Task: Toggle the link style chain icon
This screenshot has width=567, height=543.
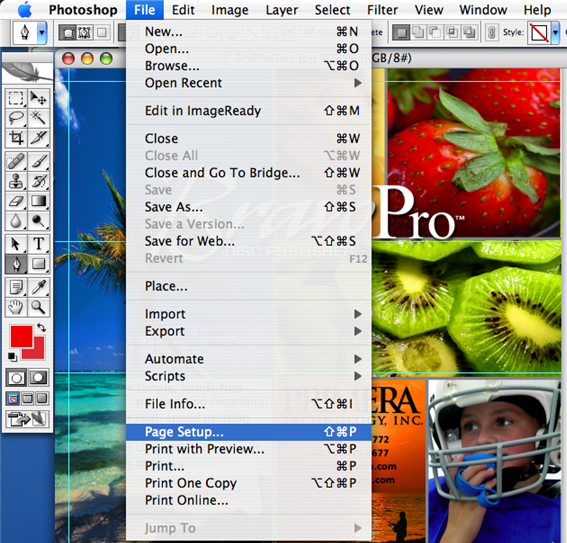Action: [491, 33]
